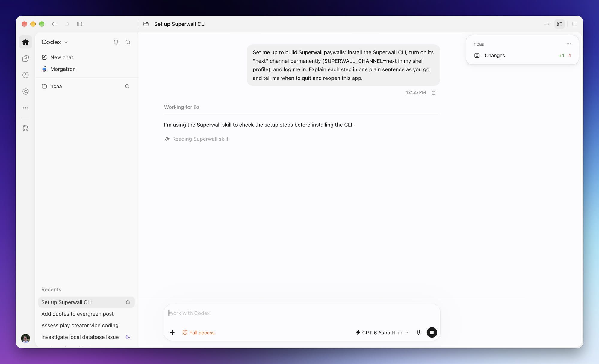Toggle the task list panel icon
Image resolution: width=599 pixels, height=364 pixels.
(559, 24)
